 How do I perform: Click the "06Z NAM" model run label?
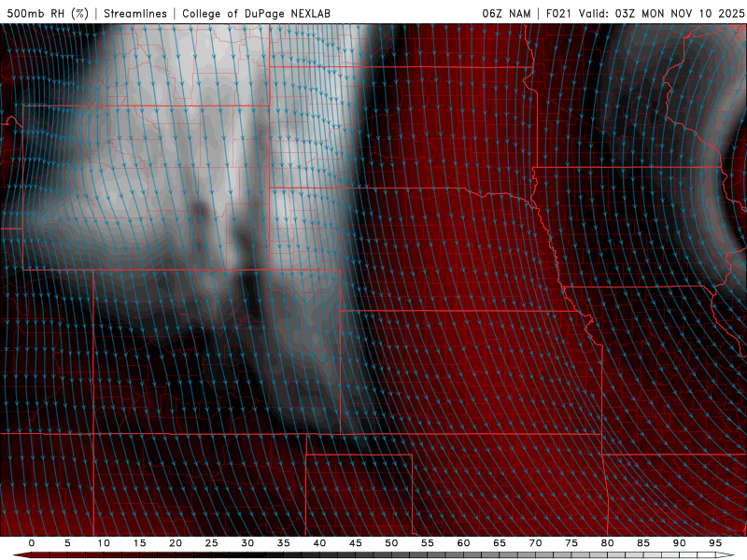click(x=506, y=13)
